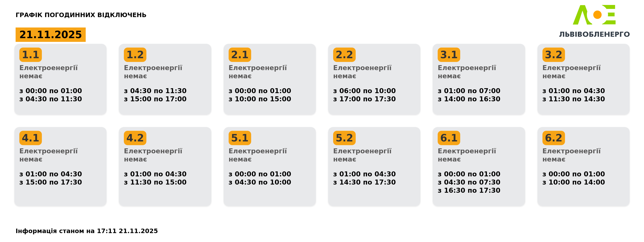
Task: Select the 1.2 group badge
Action: (135, 55)
